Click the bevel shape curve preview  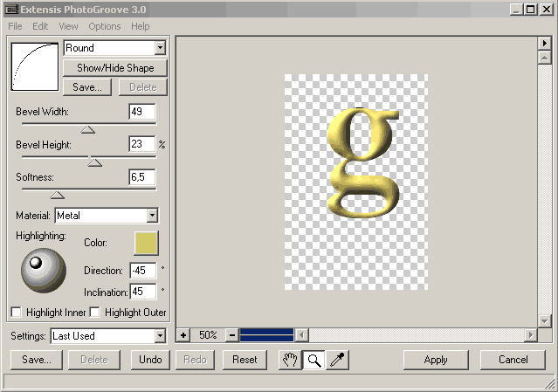point(34,66)
